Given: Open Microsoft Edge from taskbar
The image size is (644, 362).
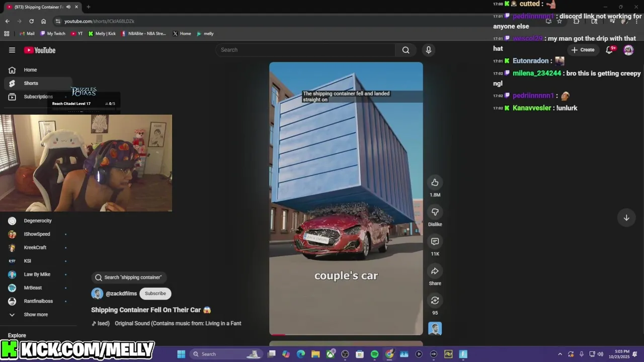Looking at the screenshot, I should (x=301, y=354).
